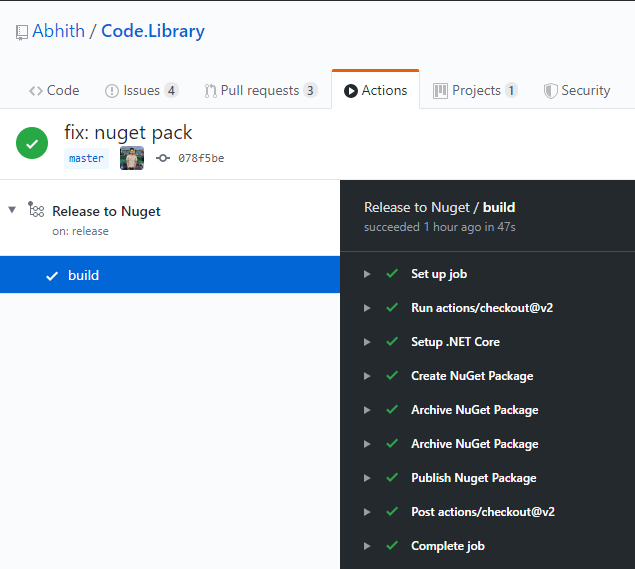
Task: Click the master branch label
Action: (86, 158)
